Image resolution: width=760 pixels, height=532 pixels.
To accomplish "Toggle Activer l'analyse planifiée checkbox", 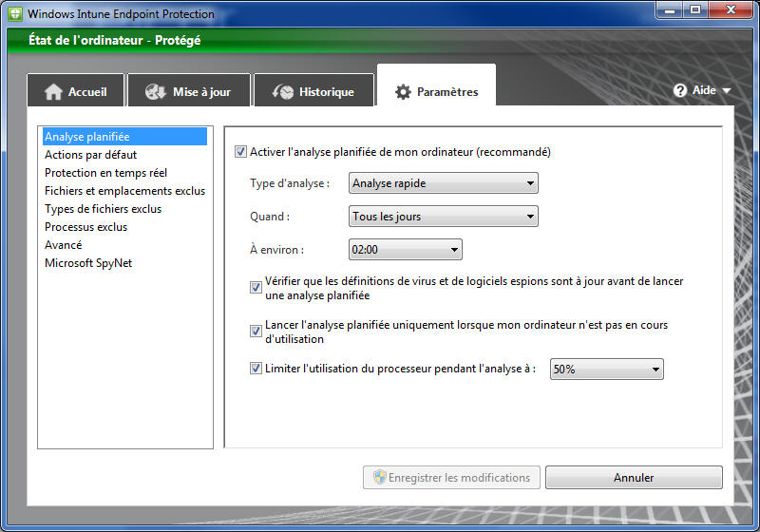I will (x=240, y=152).
